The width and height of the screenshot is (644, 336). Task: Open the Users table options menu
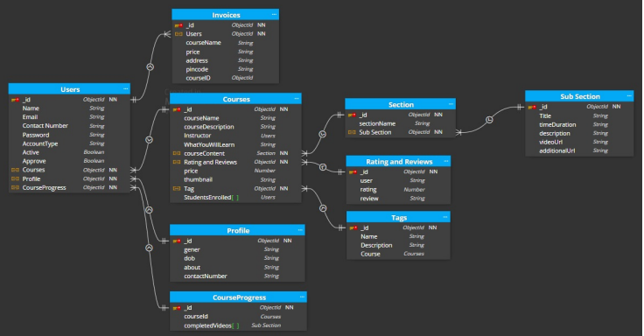(126, 88)
